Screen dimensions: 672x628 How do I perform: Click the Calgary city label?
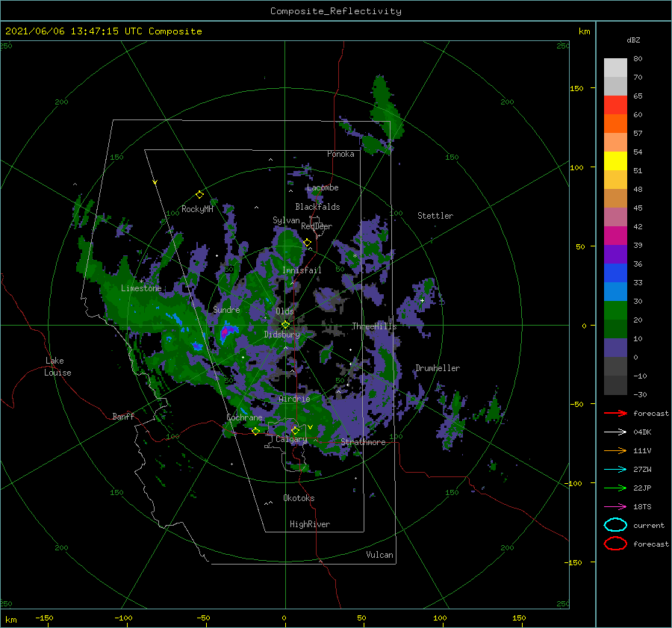point(291,439)
